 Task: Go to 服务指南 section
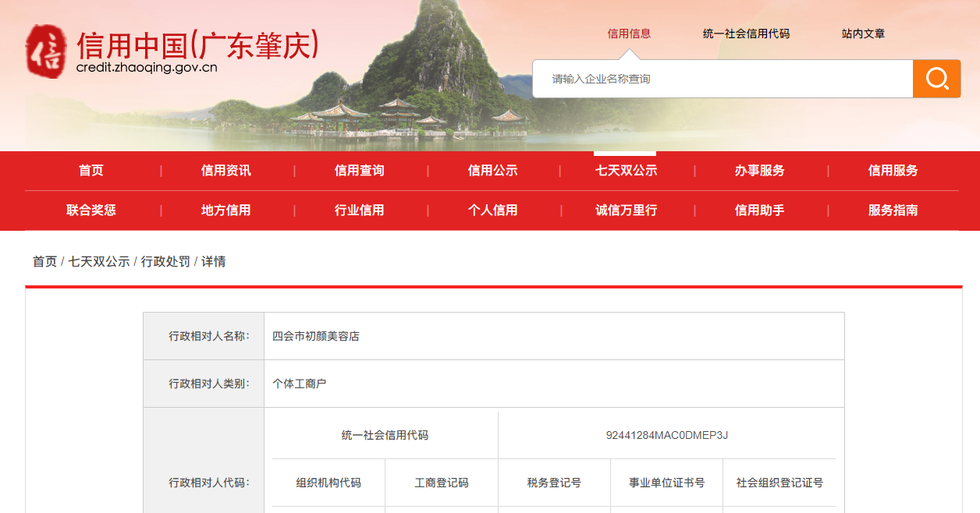tap(893, 211)
